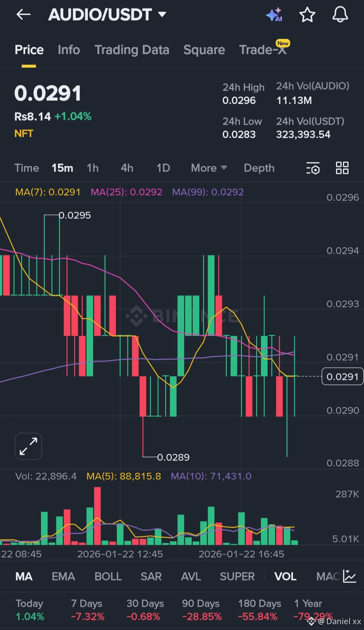Toggle the AVL indicator
Screen dimensions: 364x630
191,576
